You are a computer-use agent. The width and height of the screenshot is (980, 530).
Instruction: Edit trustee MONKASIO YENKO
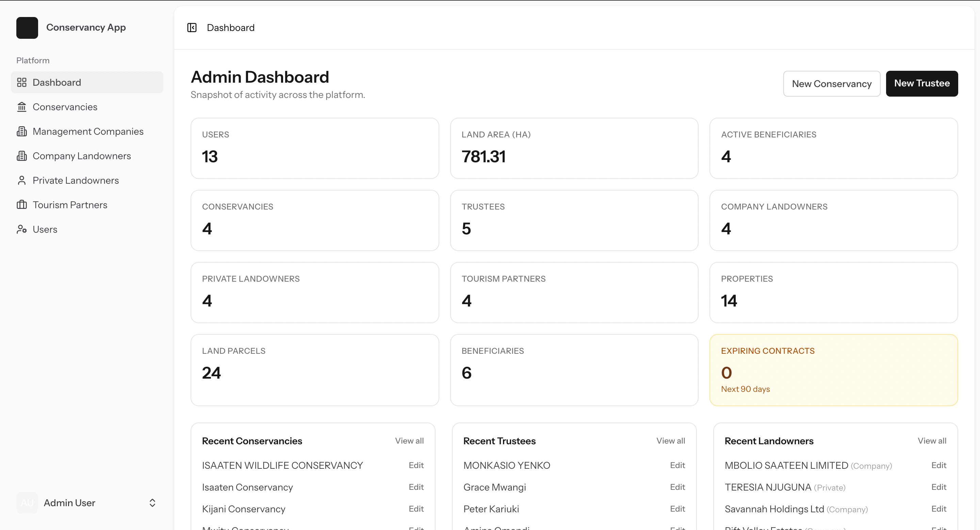677,465
